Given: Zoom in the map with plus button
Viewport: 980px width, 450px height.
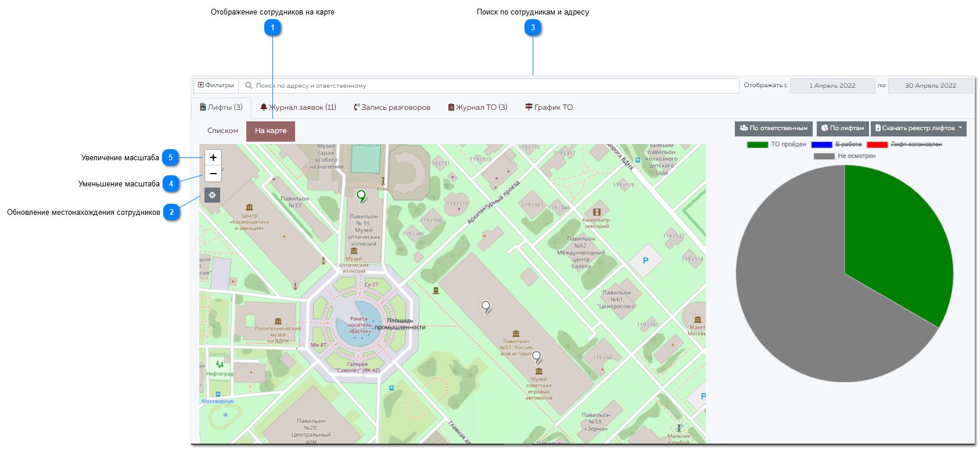Looking at the screenshot, I should tap(213, 157).
